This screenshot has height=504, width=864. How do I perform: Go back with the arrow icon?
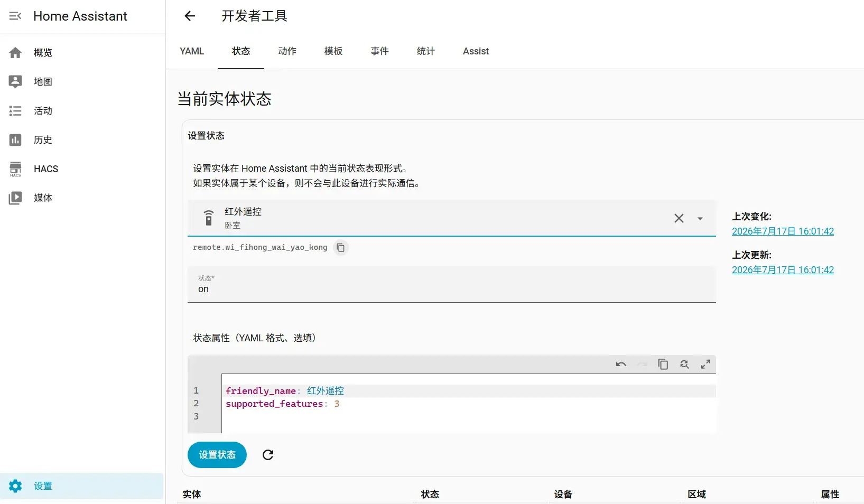pos(190,16)
